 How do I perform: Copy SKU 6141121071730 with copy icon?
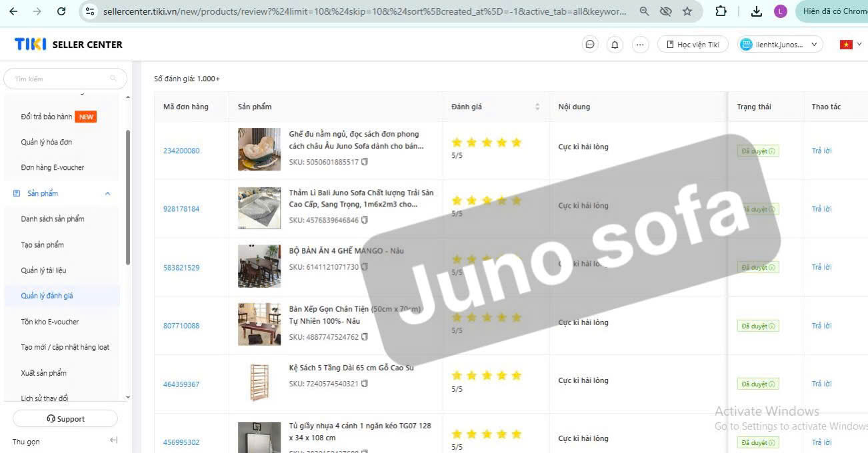pyautogui.click(x=365, y=266)
